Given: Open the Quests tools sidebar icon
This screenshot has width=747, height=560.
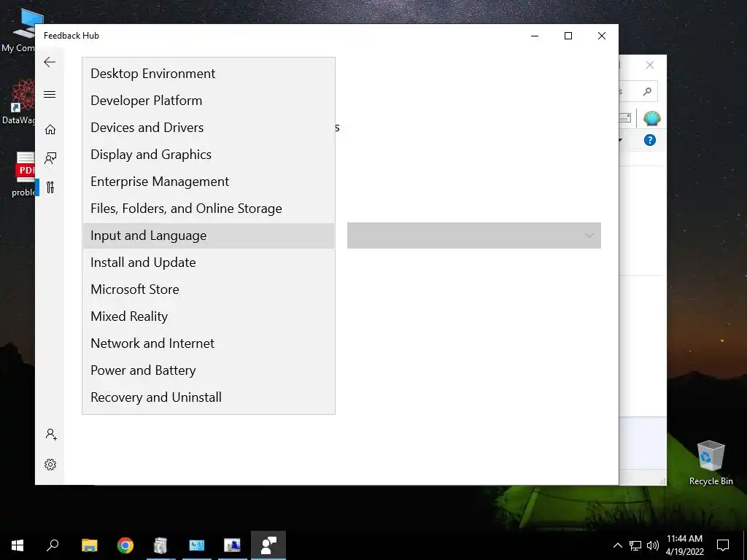Looking at the screenshot, I should point(50,187).
